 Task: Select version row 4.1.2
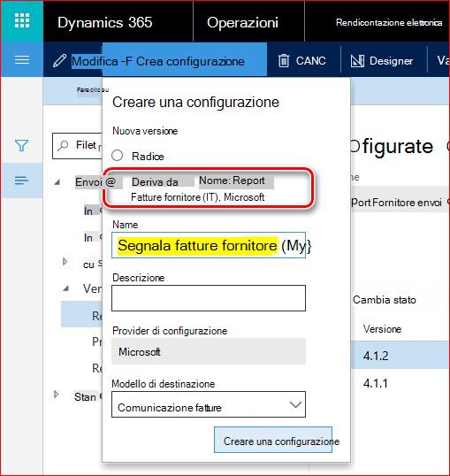[400, 355]
